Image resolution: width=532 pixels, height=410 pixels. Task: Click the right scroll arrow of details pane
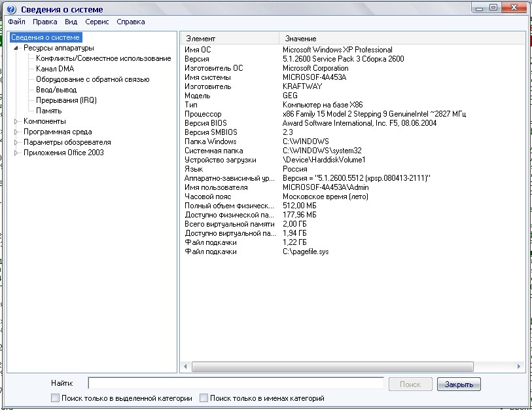[x=519, y=367]
